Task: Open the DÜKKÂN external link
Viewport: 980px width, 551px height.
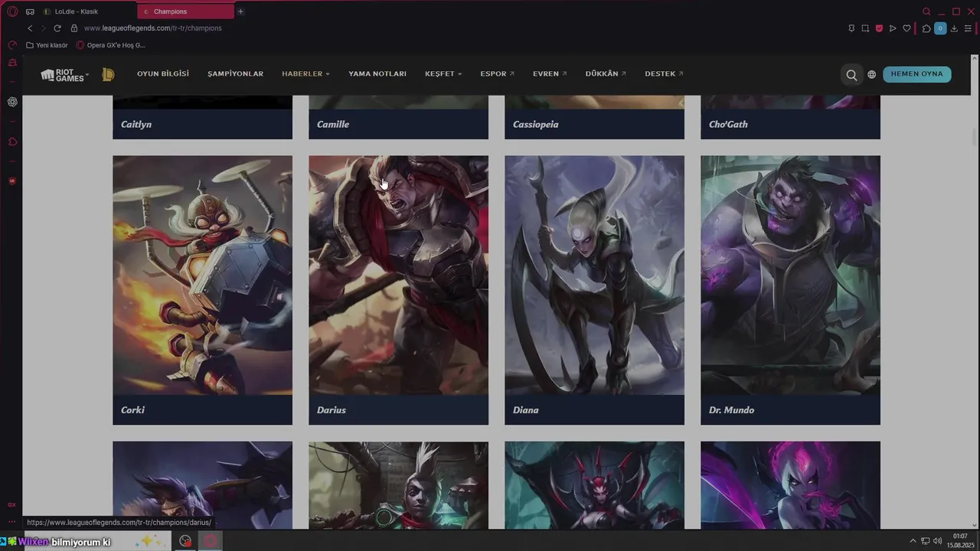Action: [x=606, y=74]
